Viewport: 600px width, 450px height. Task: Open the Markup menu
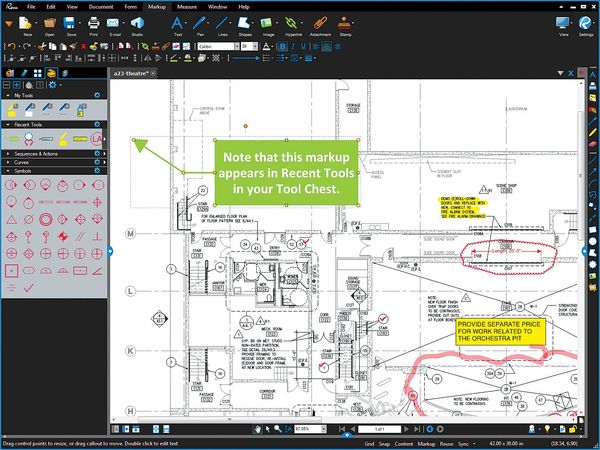point(156,6)
